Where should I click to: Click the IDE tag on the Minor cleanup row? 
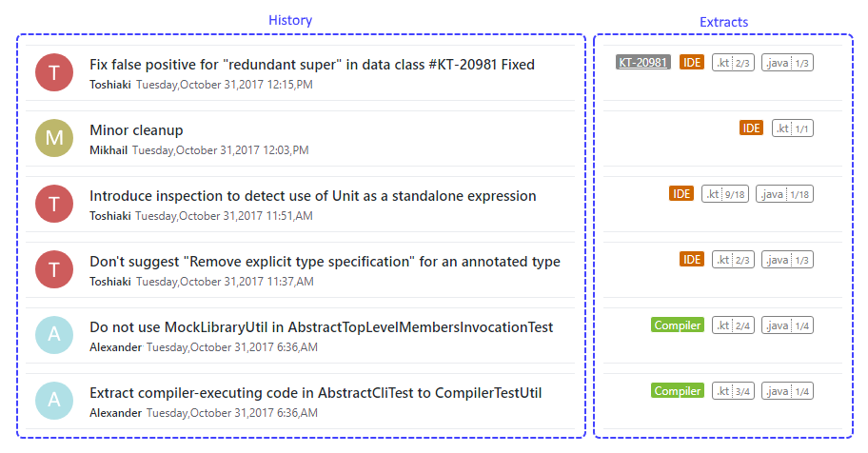click(x=751, y=128)
